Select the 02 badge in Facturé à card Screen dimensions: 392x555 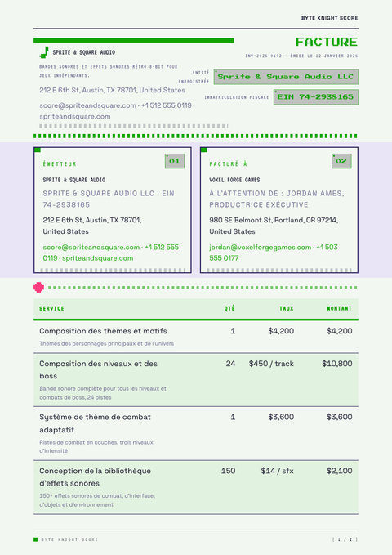coord(341,161)
